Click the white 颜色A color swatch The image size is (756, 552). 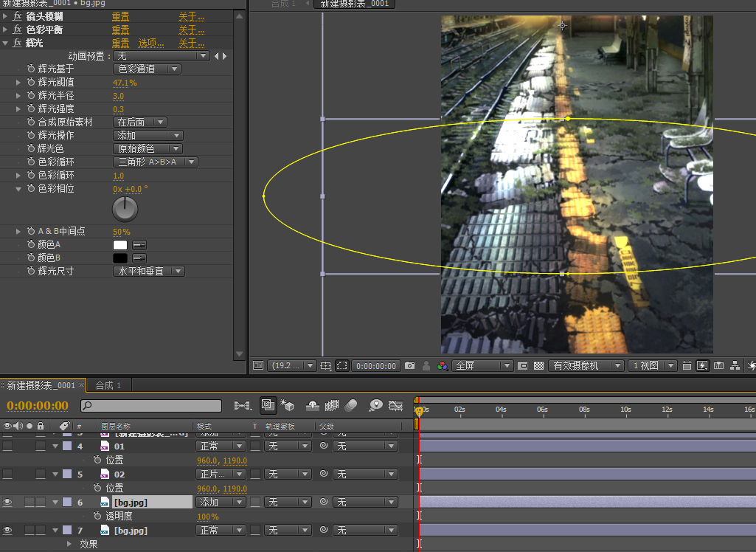[x=120, y=245]
